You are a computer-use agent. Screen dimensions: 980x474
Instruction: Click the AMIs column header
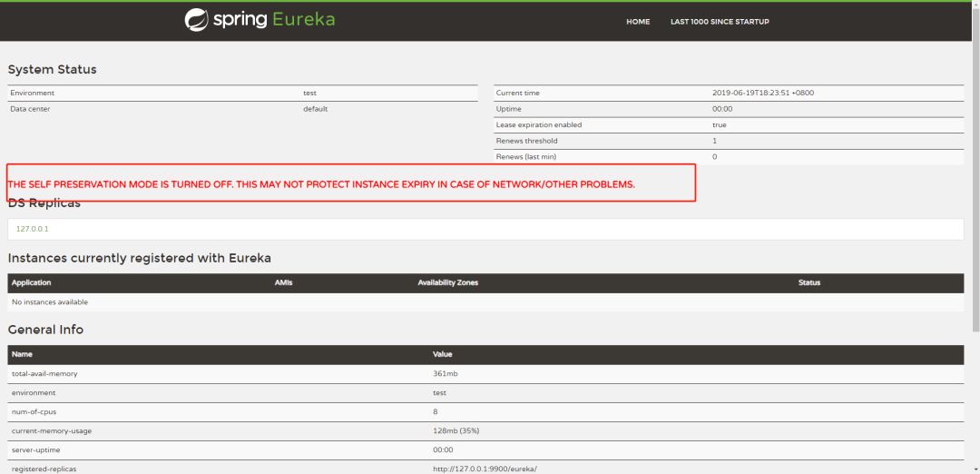pyautogui.click(x=283, y=282)
